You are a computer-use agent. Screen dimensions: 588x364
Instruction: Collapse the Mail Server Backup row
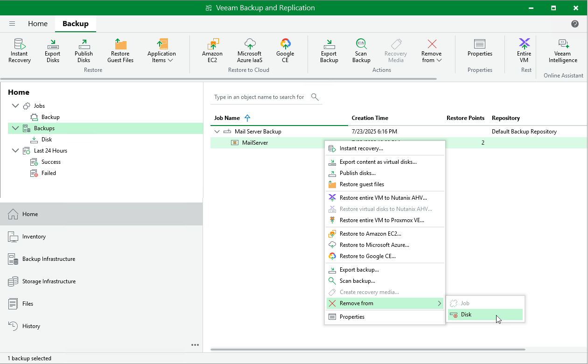(x=217, y=132)
